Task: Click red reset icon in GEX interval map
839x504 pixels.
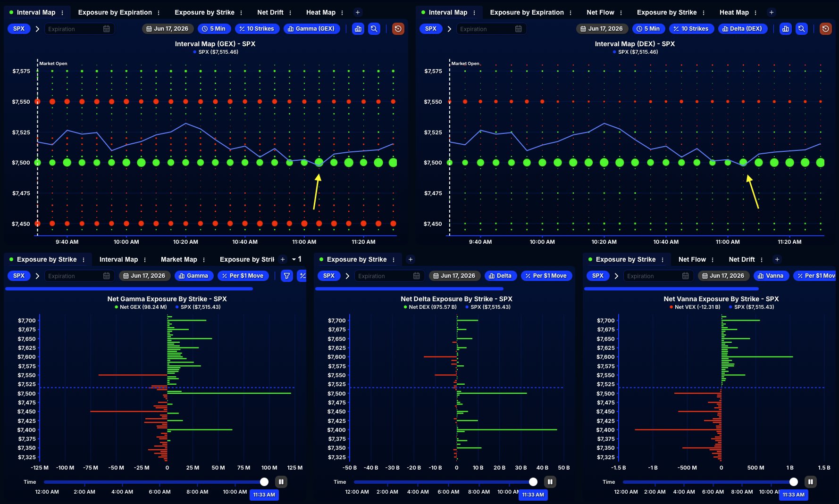Action: pyautogui.click(x=398, y=29)
